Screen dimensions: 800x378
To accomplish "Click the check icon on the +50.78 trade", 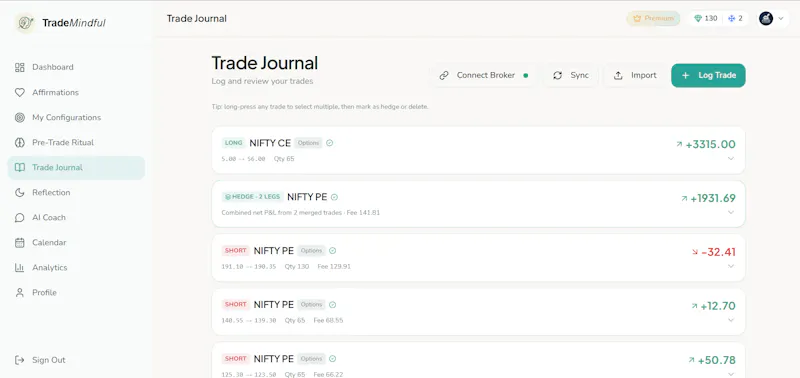I will [x=333, y=359].
